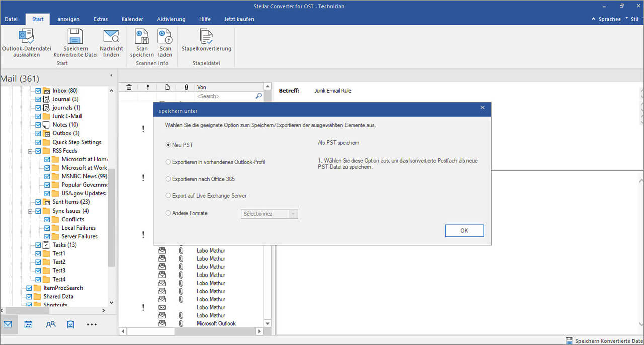The height and width of the screenshot is (345, 644).
Task: Click status bar Speichern Konvertierte Datei icon
Action: tap(569, 341)
